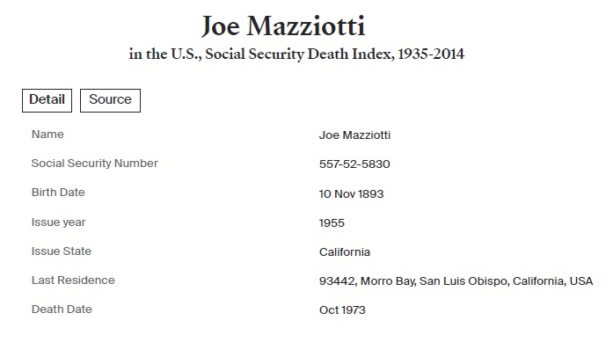Click the Social Security Number label
This screenshot has height=364, width=613.
(x=94, y=164)
